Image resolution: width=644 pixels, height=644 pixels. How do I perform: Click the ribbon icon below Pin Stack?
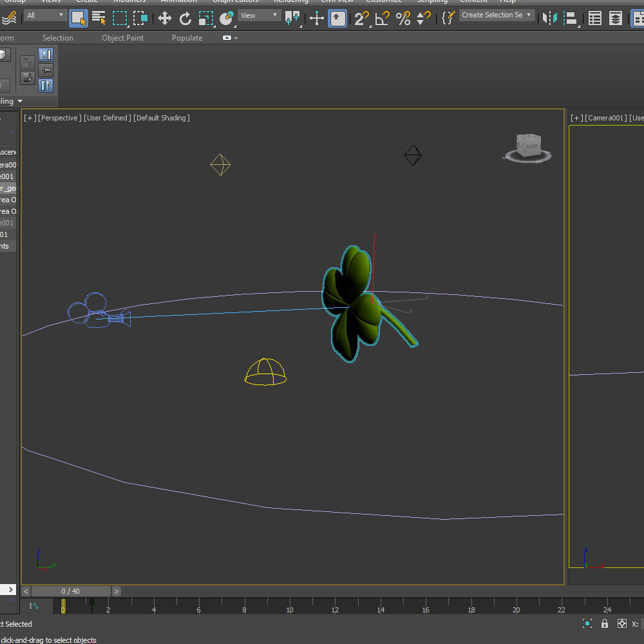[x=46, y=86]
